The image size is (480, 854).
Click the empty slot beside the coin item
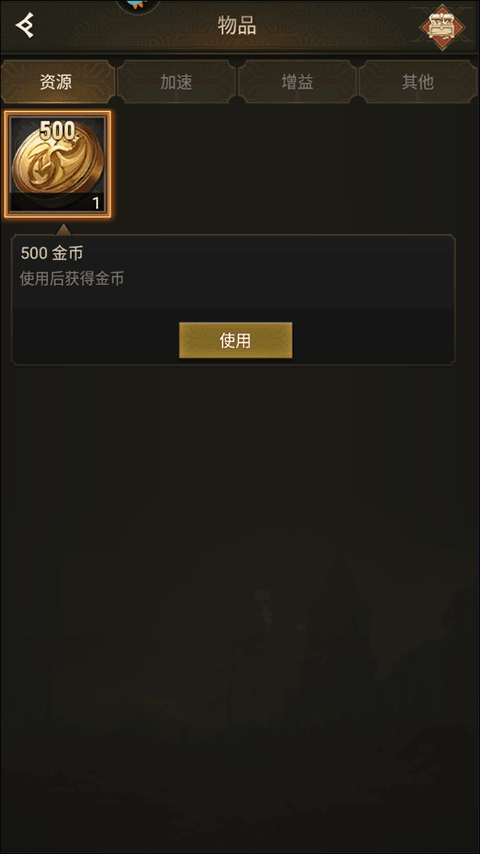[x=177, y=164]
